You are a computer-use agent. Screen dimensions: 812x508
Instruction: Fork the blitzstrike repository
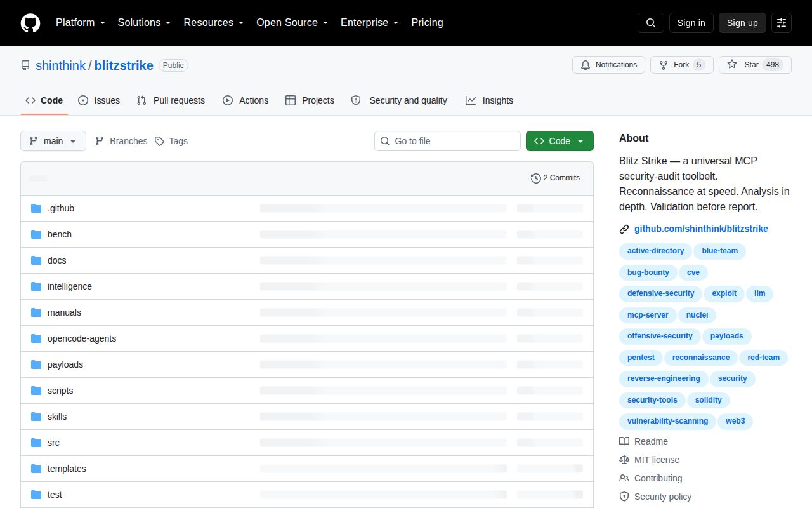click(x=682, y=65)
